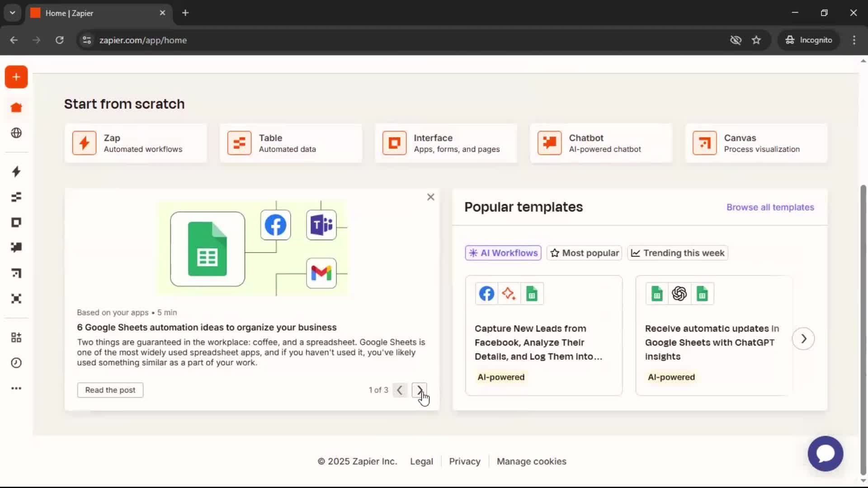
Task: Open Home in the sidebar
Action: [x=16, y=108]
